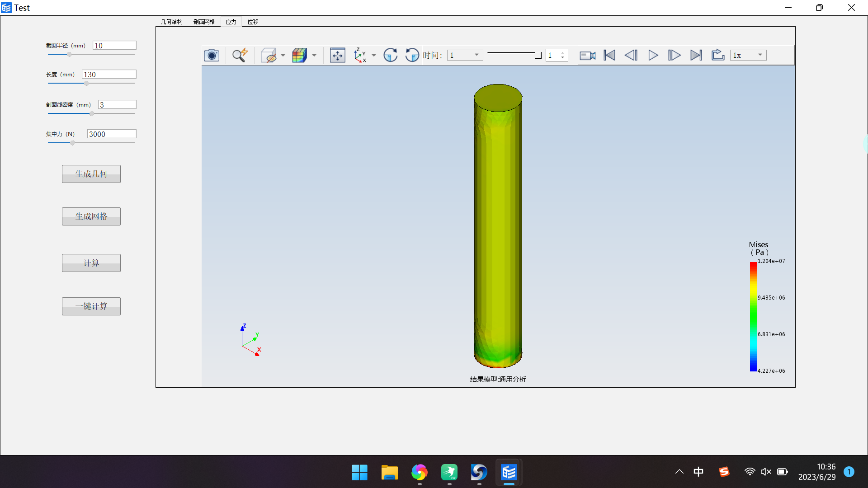Viewport: 868px width, 488px height.
Task: Click the 集中力 input field to edit
Action: pyautogui.click(x=110, y=134)
